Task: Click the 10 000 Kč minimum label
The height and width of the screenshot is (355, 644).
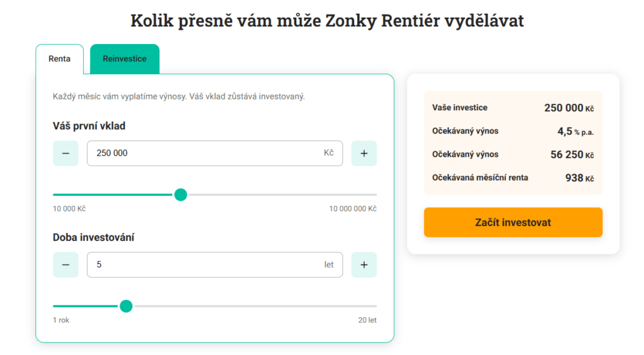Action: point(69,209)
